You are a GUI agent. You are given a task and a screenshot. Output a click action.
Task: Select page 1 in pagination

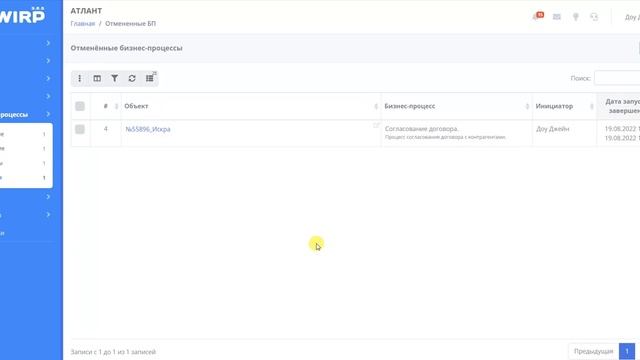click(627, 351)
